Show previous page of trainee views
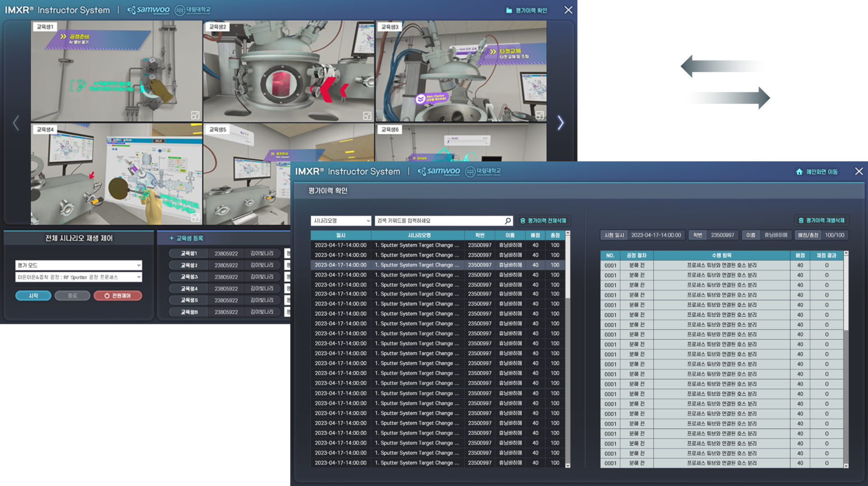This screenshot has height=486, width=868. [x=16, y=123]
